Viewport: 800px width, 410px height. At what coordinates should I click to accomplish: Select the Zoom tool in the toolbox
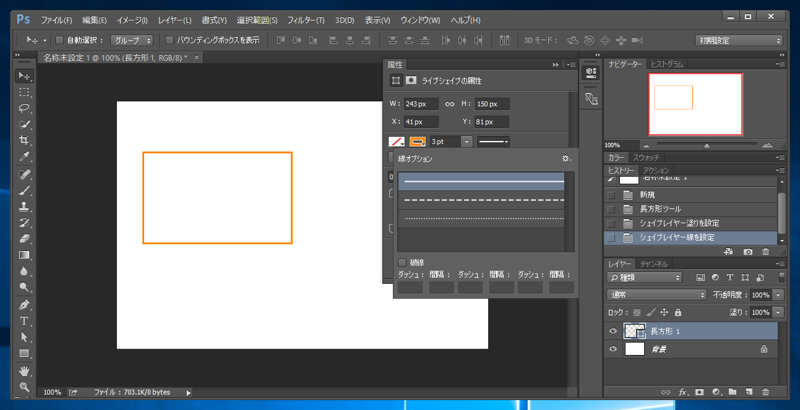24,387
